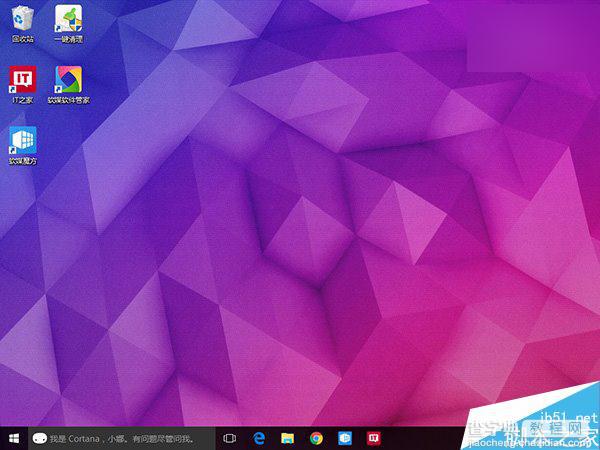
Task: Launch Microsoft Edge from taskbar
Action: 259,439
